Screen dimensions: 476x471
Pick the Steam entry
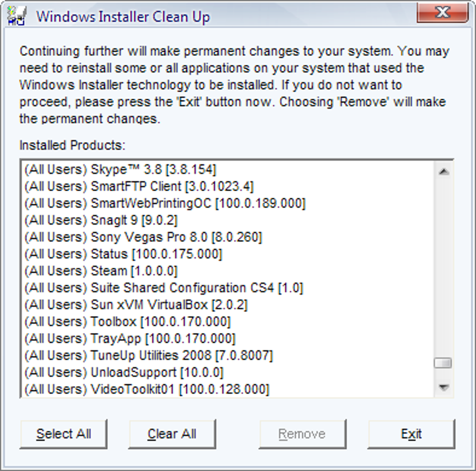click(x=228, y=271)
